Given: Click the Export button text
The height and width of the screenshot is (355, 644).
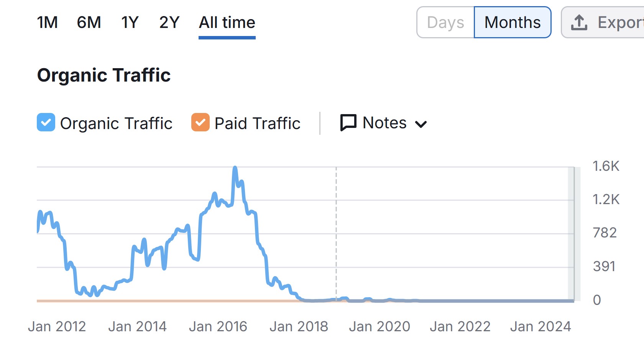Looking at the screenshot, I should click(x=621, y=23).
